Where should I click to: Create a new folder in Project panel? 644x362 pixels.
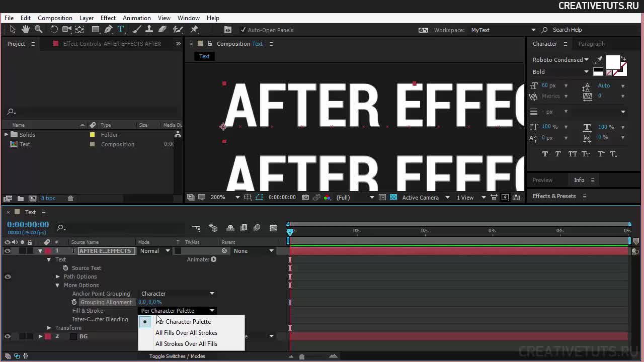[x=21, y=199]
